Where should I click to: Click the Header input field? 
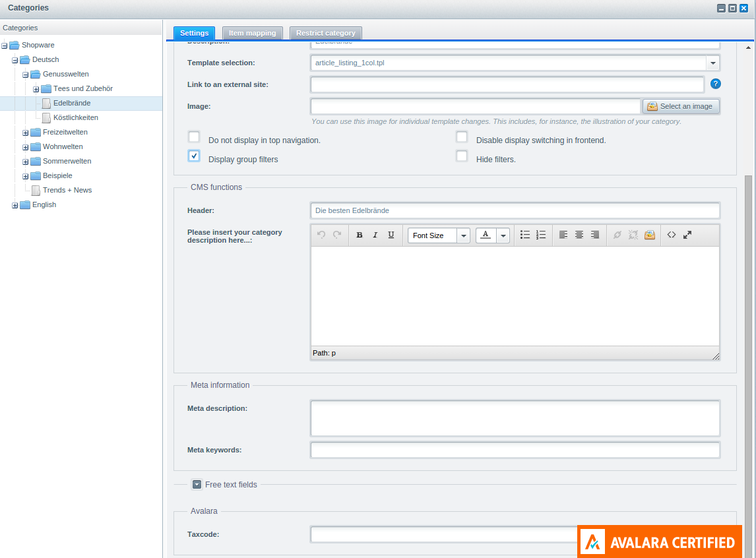pyautogui.click(x=515, y=210)
